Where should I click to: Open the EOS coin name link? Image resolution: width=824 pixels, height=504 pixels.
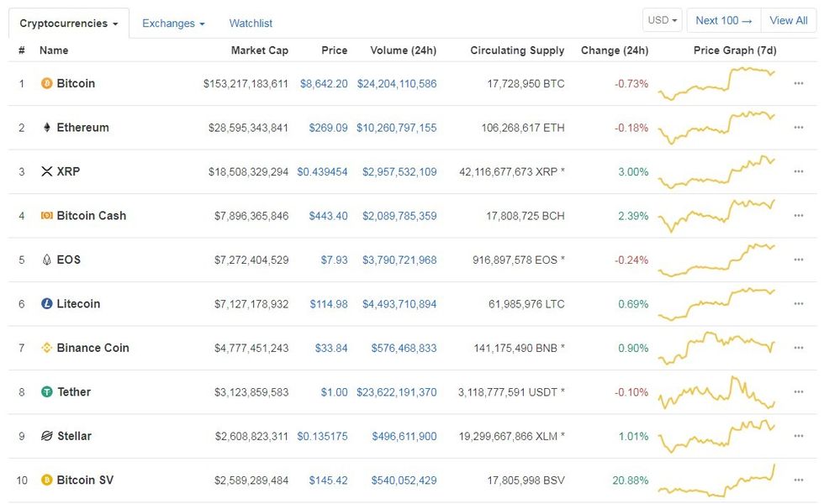[x=68, y=260]
